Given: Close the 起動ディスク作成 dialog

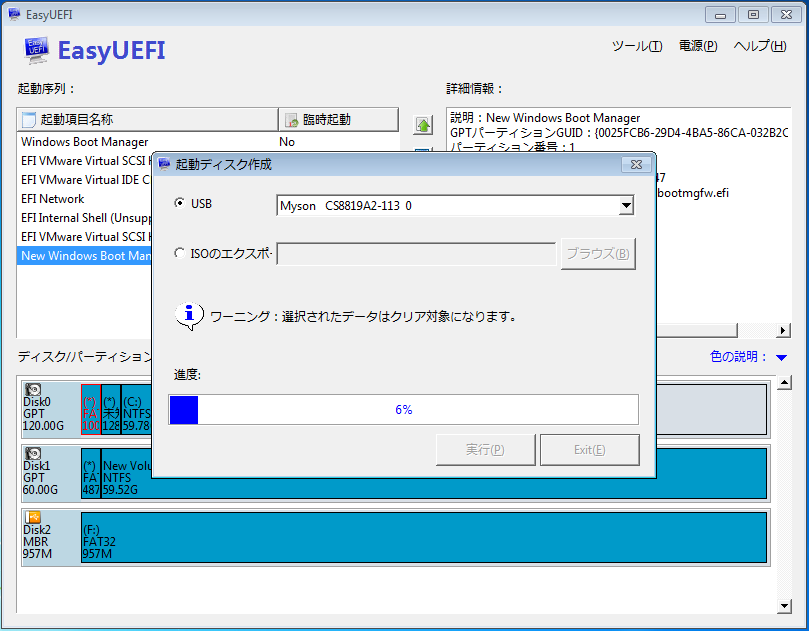Looking at the screenshot, I should (636, 164).
